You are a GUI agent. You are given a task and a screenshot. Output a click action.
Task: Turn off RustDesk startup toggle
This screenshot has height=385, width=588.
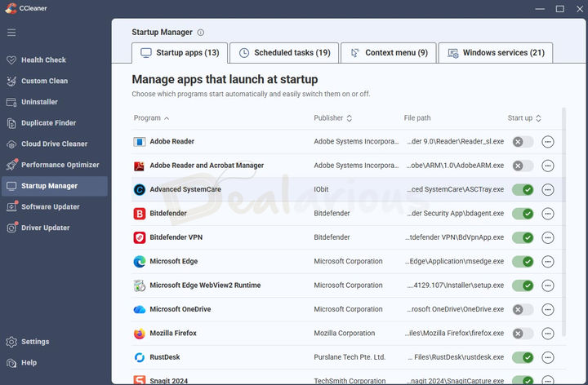pos(523,357)
